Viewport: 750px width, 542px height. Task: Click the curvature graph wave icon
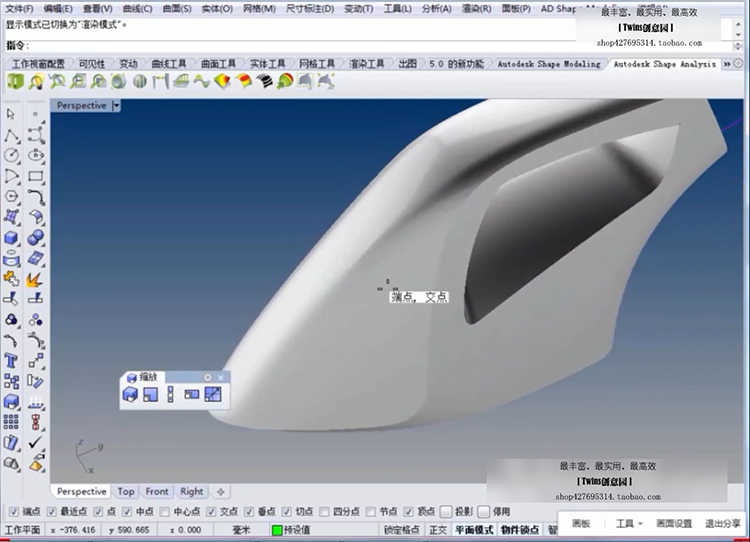tap(202, 81)
